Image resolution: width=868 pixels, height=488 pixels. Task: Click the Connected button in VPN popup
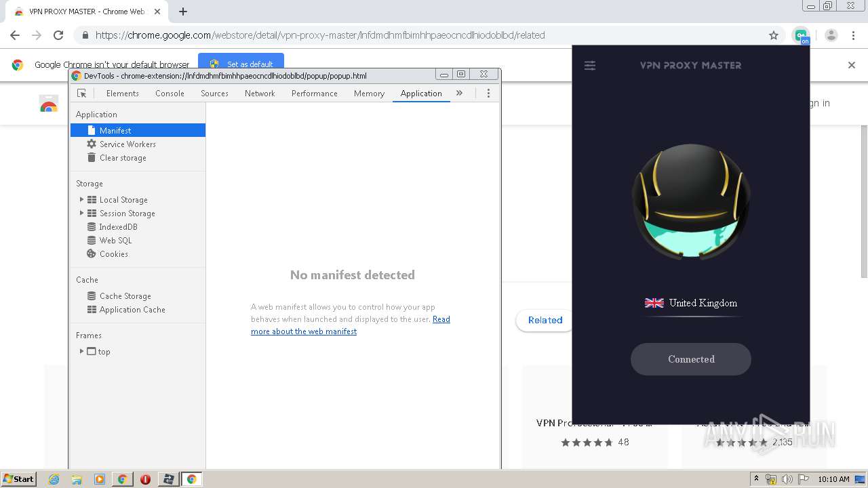(691, 359)
